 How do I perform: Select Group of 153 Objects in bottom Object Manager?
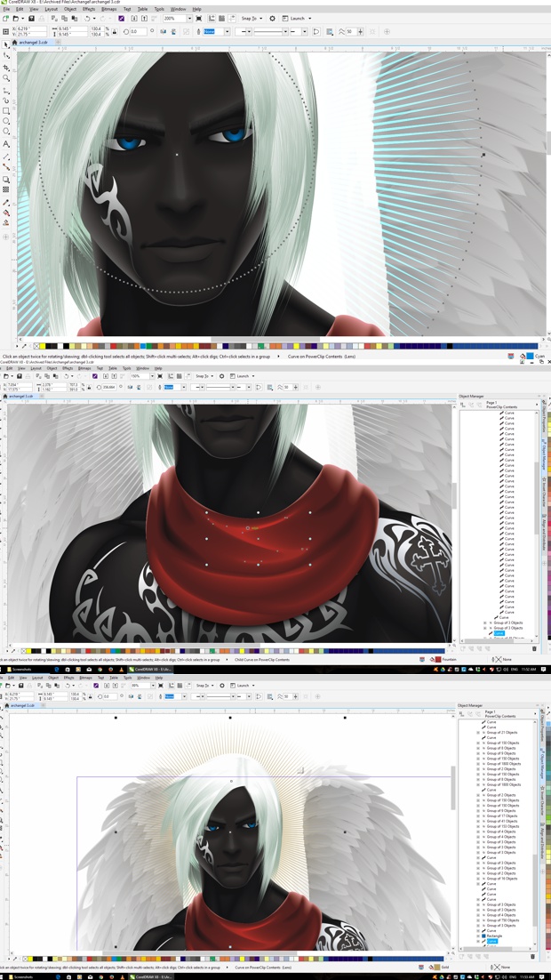click(x=501, y=826)
